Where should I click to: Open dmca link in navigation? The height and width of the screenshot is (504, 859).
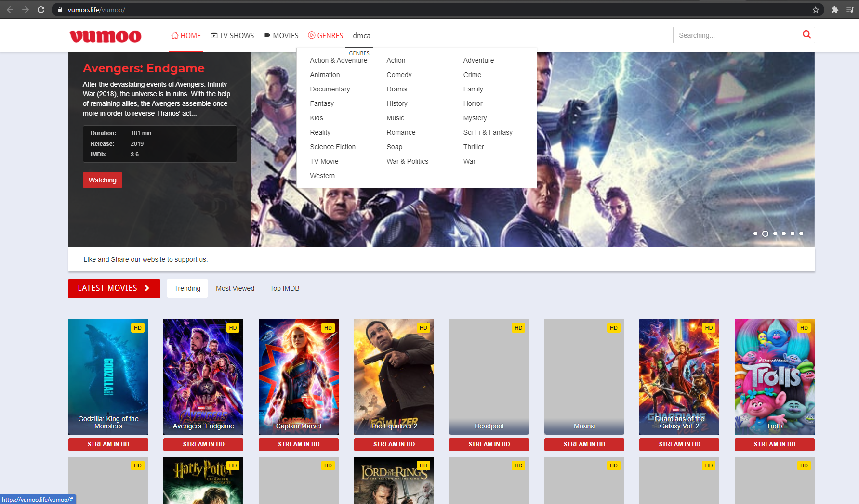pos(361,36)
